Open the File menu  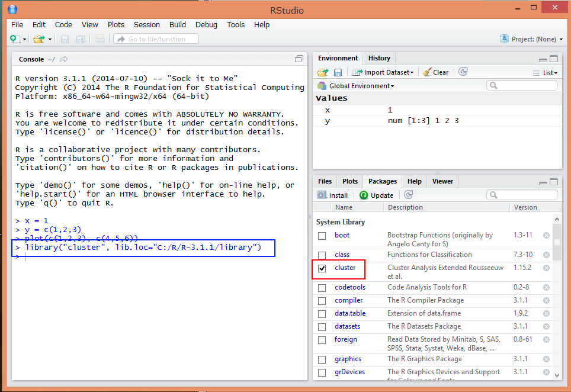point(17,25)
